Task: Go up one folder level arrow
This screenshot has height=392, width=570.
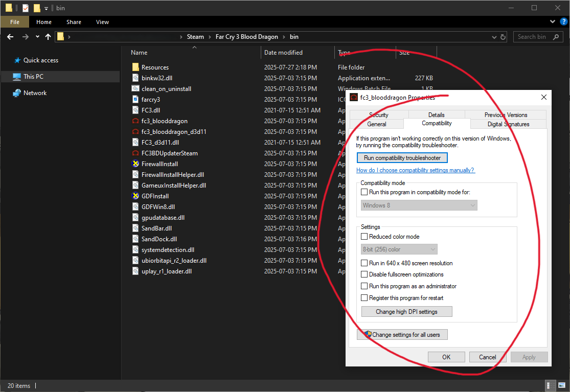Action: [48, 37]
